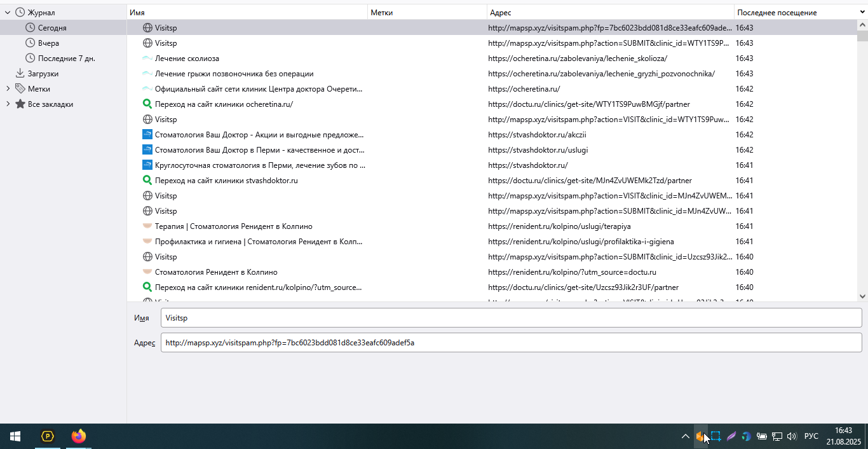The height and width of the screenshot is (449, 868).
Task: Click the network tray icon
Action: [776, 436]
